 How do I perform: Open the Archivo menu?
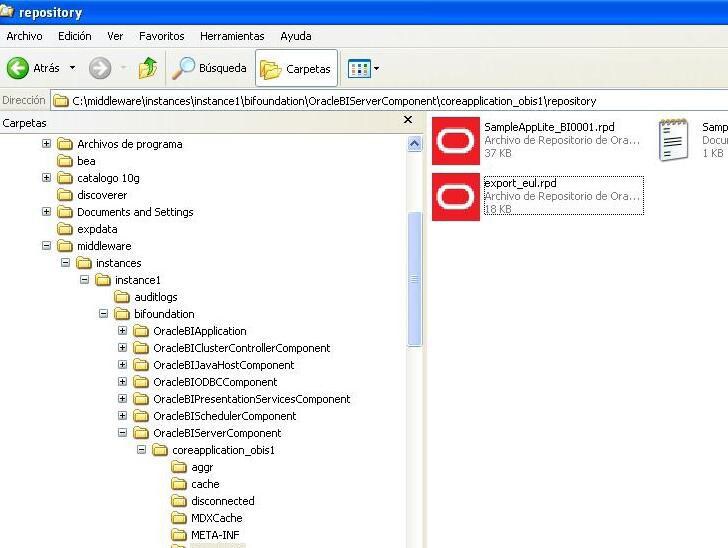pyautogui.click(x=24, y=36)
